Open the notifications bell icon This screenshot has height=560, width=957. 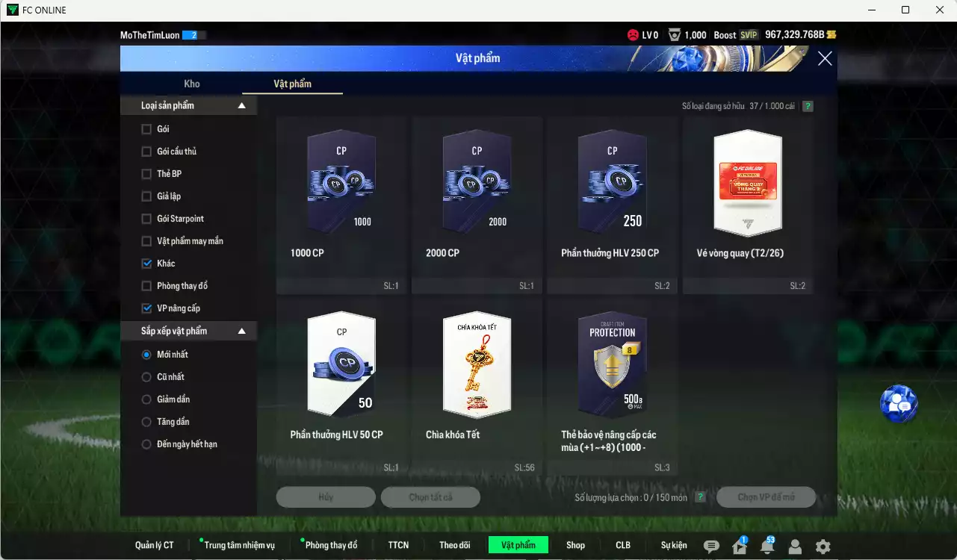coord(767,547)
